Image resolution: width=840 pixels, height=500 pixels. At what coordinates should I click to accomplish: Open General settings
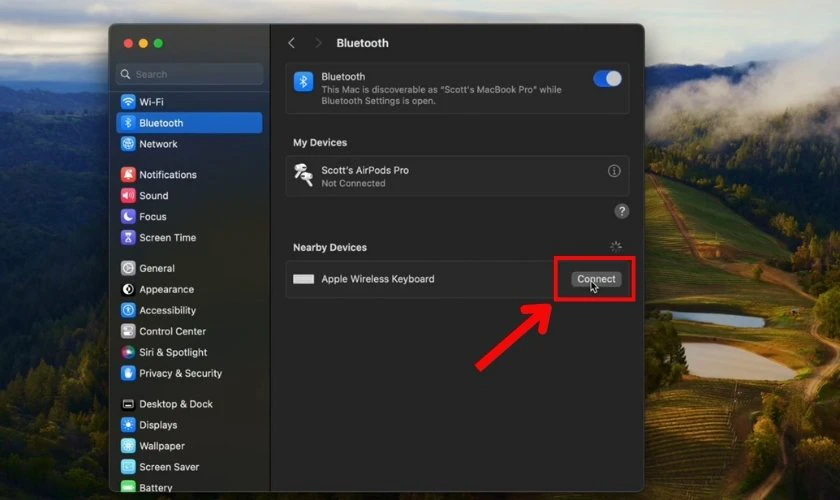pyautogui.click(x=189, y=268)
